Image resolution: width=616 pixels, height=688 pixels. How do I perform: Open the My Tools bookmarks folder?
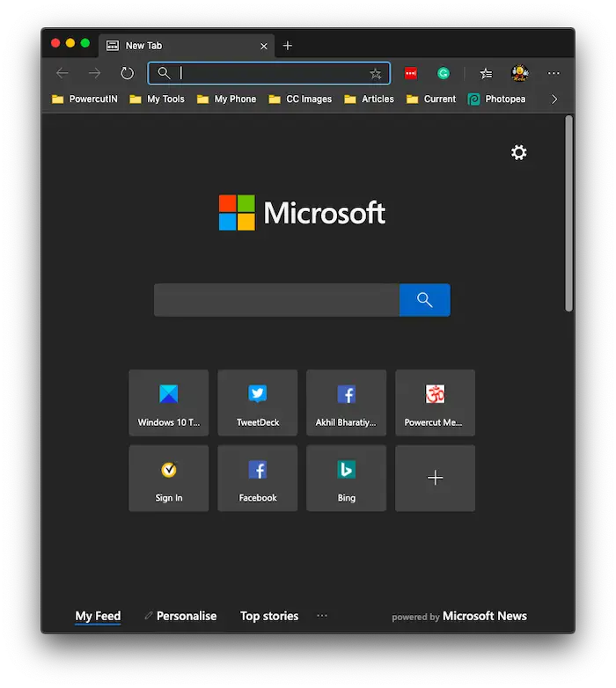click(x=157, y=99)
